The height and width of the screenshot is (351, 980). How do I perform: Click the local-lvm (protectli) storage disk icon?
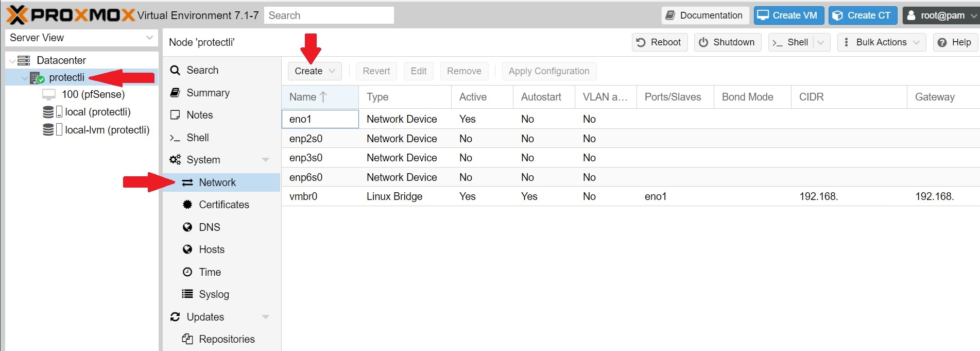click(48, 130)
